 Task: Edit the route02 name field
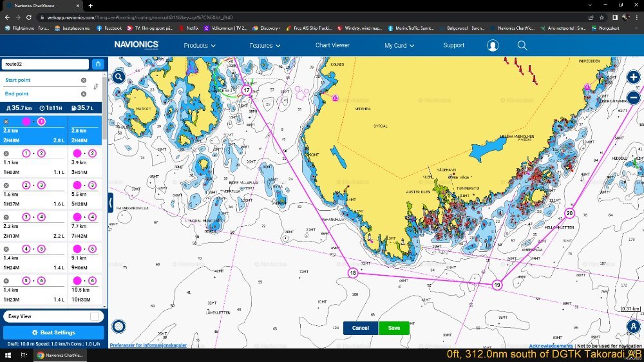click(45, 64)
